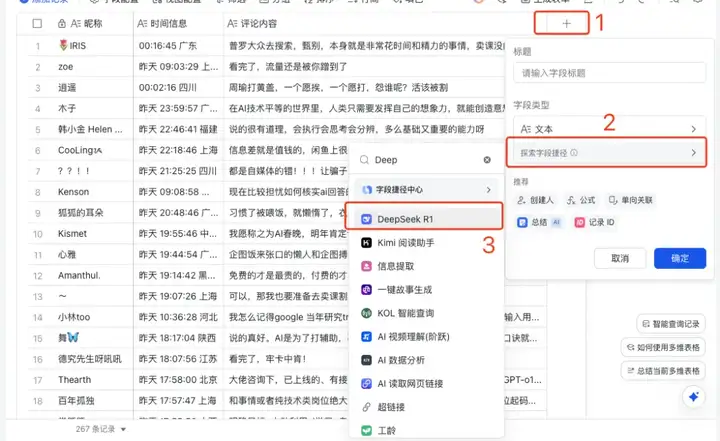Pick recommended 记录 ID field type
This screenshot has height=441, width=720.
(x=595, y=222)
